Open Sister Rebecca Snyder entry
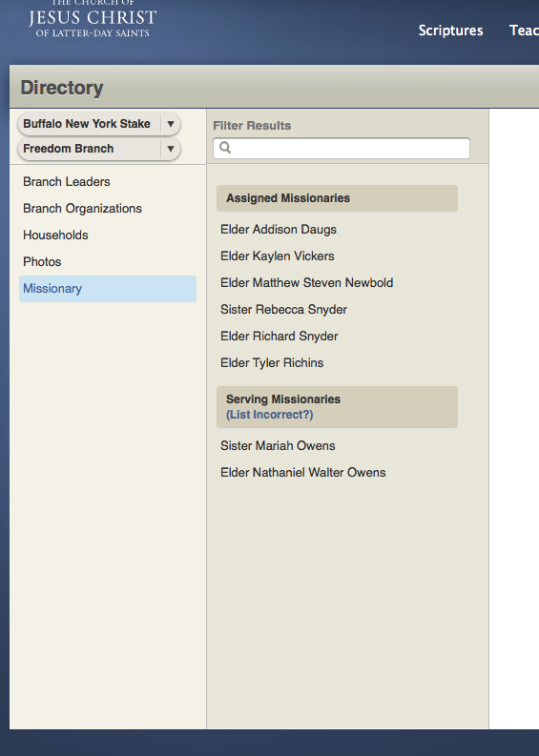Screen dimensions: 539x756 coord(283,310)
